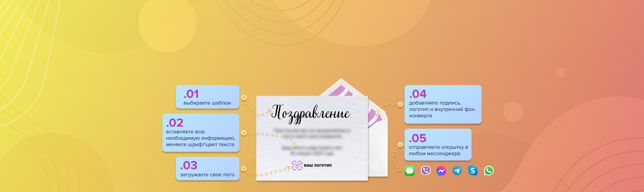The width and height of the screenshot is (644, 192).
Task: Click the .05 отправляете открытку step box
Action: coord(438,144)
